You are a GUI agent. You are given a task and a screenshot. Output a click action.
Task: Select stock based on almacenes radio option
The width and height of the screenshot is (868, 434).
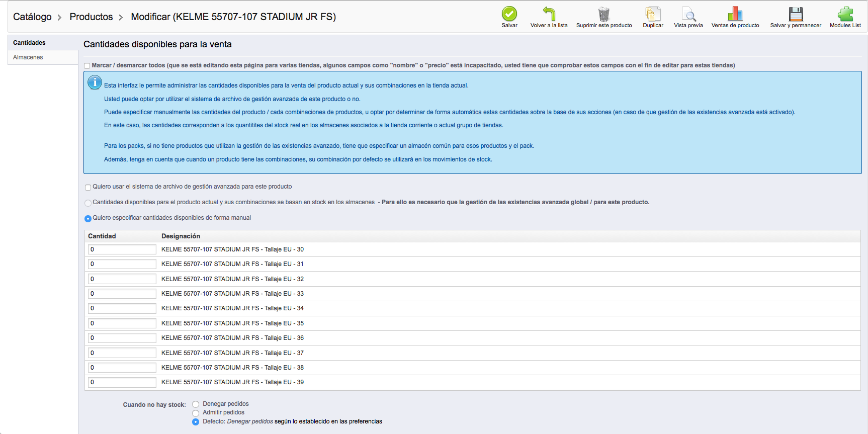click(88, 203)
